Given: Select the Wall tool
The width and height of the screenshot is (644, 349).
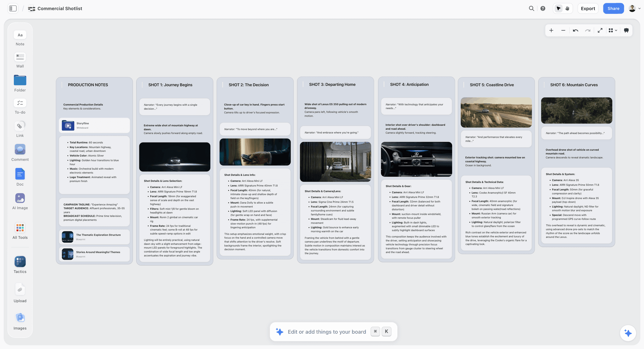Looking at the screenshot, I should point(20,60).
